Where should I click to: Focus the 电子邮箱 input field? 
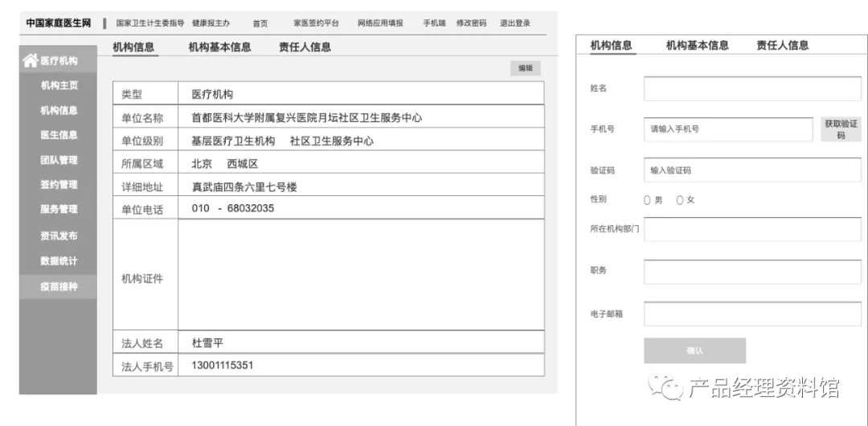752,313
